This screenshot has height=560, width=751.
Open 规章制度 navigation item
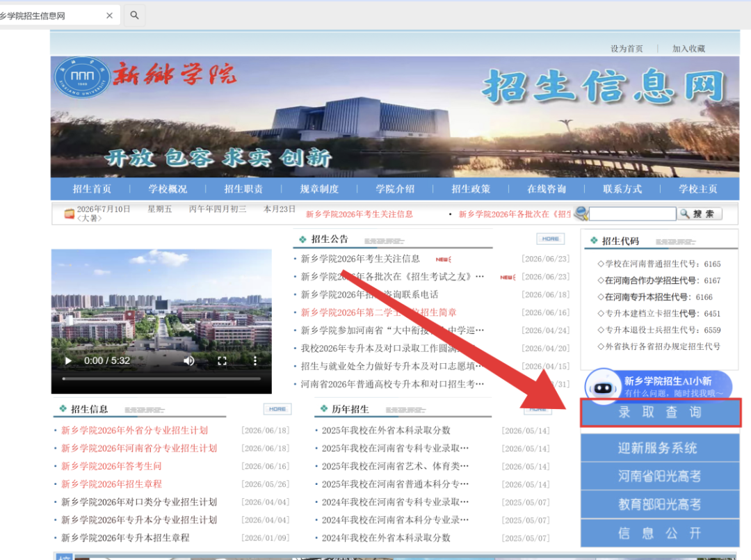[x=319, y=189]
